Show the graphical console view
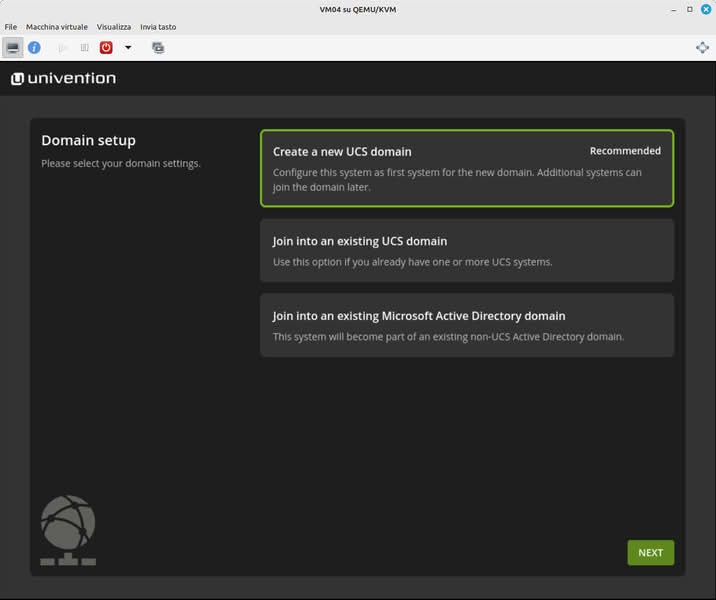This screenshot has width=716, height=600. click(13, 47)
